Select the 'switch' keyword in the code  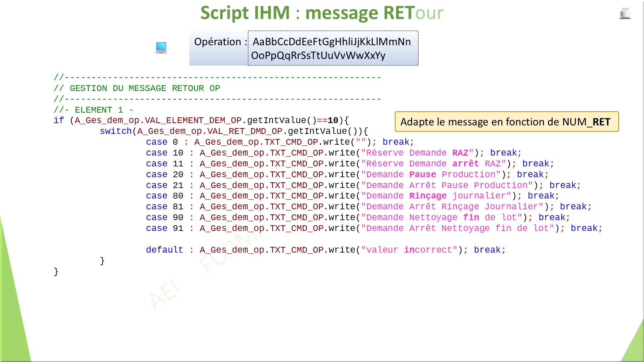click(115, 131)
